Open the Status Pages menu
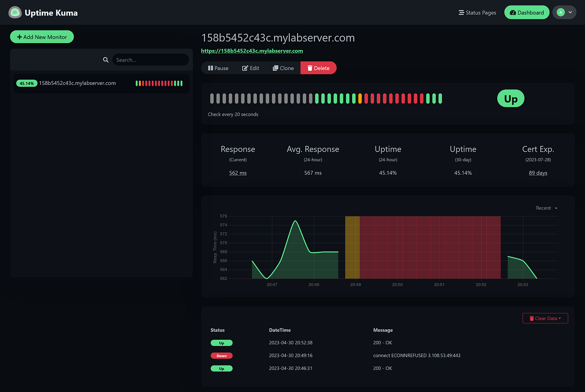The width and height of the screenshot is (585, 392). coord(477,13)
